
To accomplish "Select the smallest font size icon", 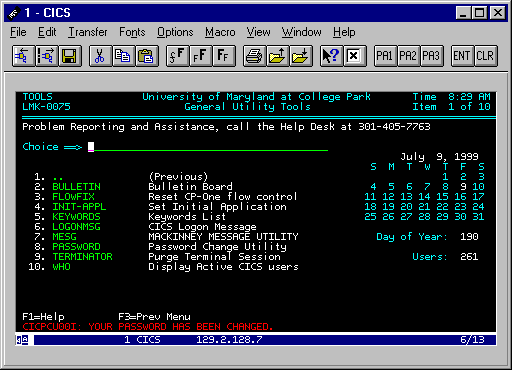I will pyautogui.click(x=177, y=56).
